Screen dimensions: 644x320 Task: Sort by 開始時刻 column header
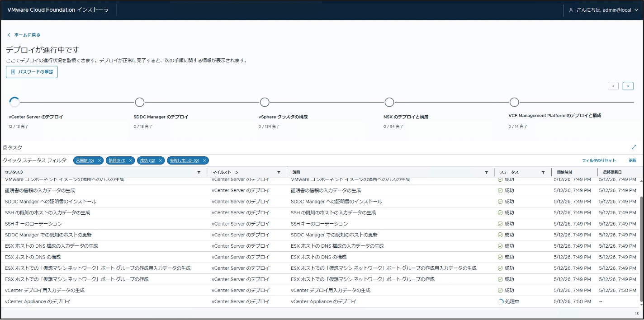pos(564,172)
